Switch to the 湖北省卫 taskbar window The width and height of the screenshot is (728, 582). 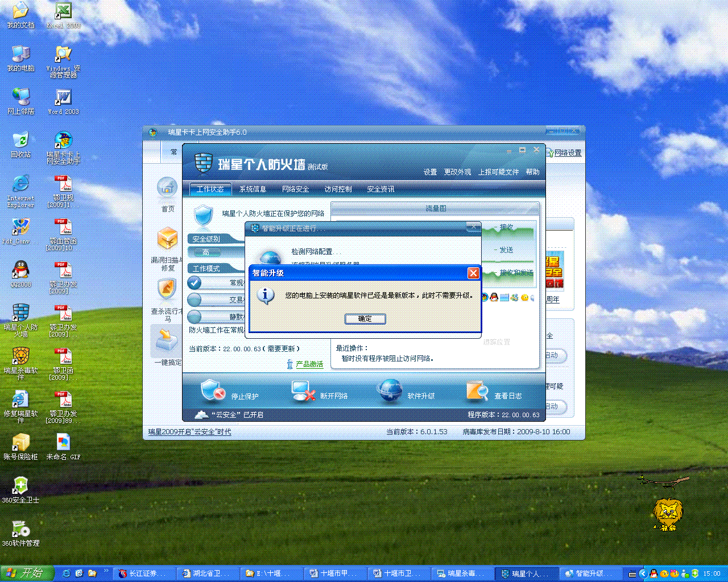[208, 573]
